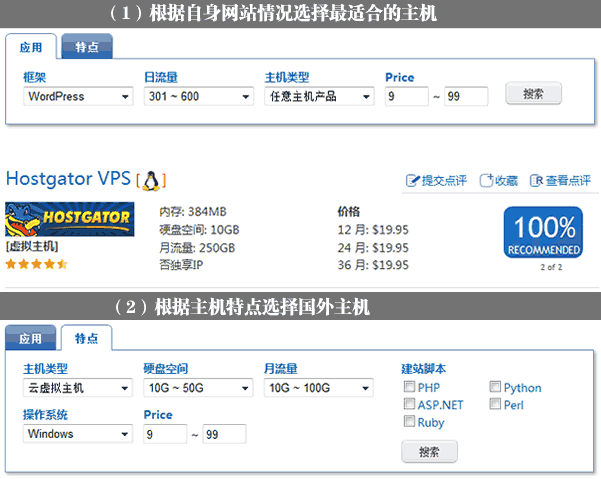
Task: Click the 100% Recommended badge
Action: pos(543,232)
